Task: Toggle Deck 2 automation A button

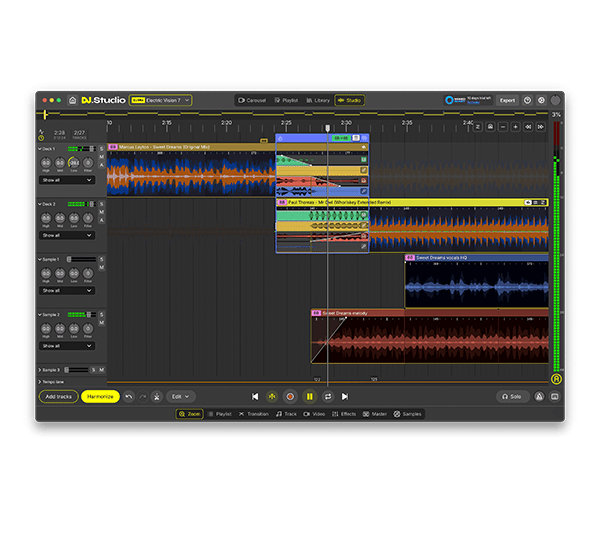Action: tap(101, 220)
